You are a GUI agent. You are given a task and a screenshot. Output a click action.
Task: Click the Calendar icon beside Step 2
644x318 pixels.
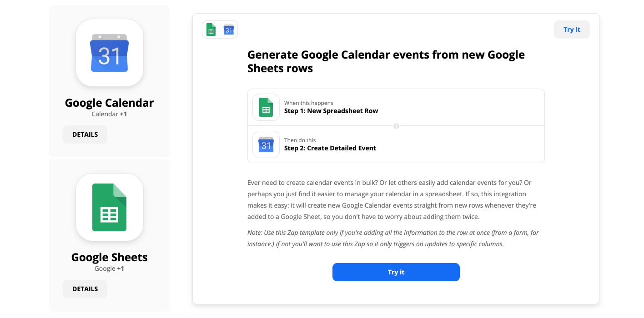click(266, 144)
